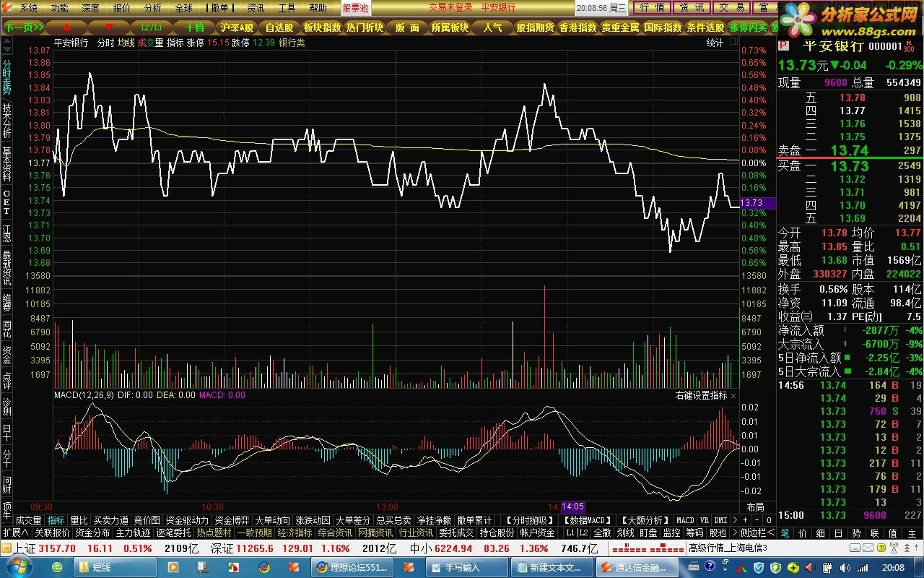Collapse the 侧边栏 sidebar toggle
The height and width of the screenshot is (578, 924).
pyautogui.click(x=757, y=532)
